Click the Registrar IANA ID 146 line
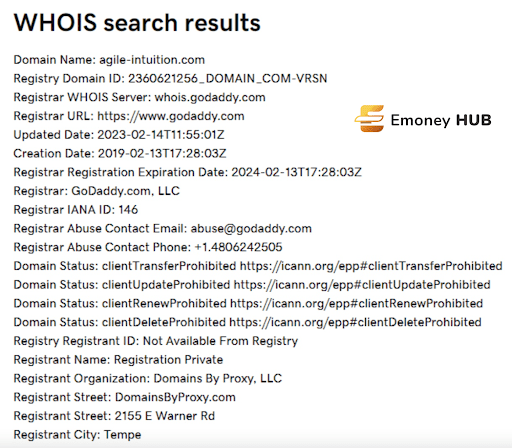Screen dimensions: 512x448 click(76, 210)
